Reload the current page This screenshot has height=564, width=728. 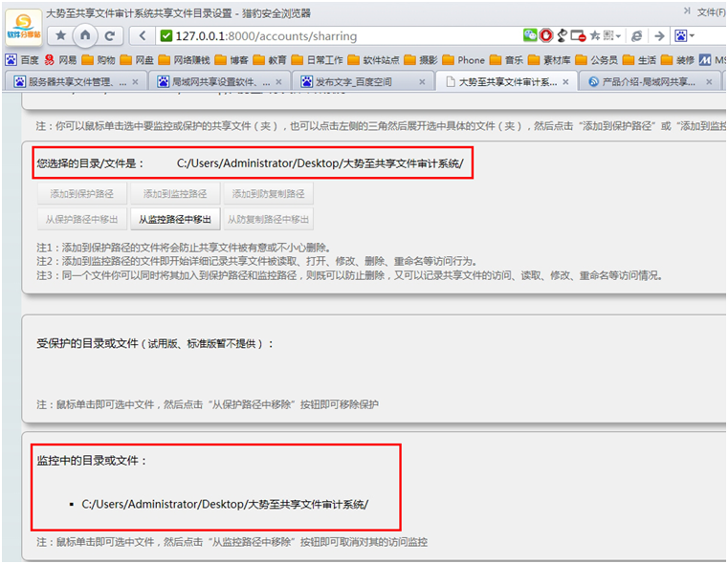coord(110,35)
